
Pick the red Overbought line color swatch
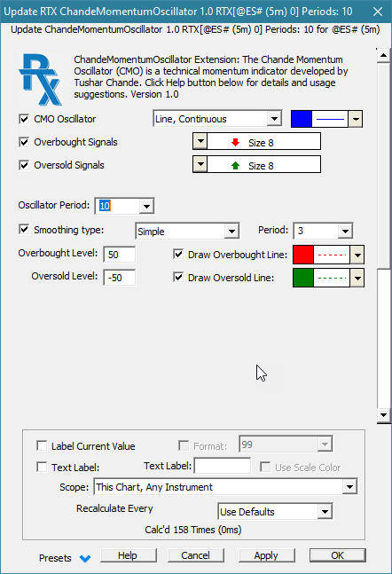(x=303, y=255)
